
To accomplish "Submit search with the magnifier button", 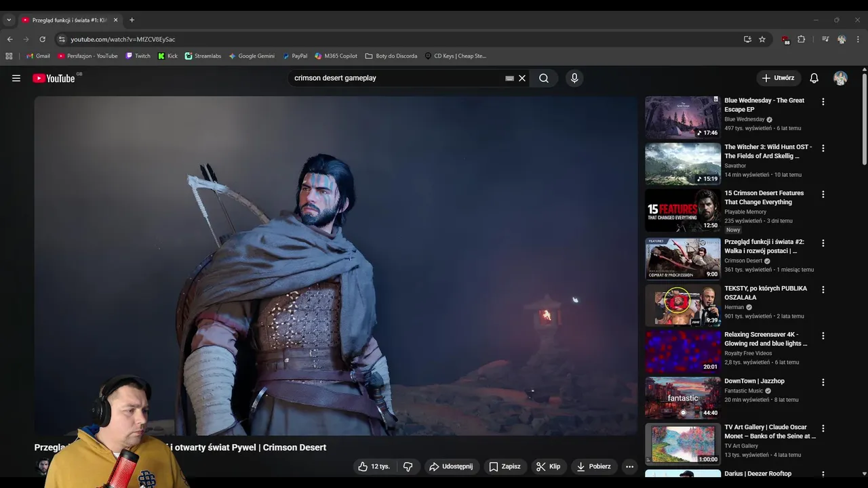I will 544,78.
